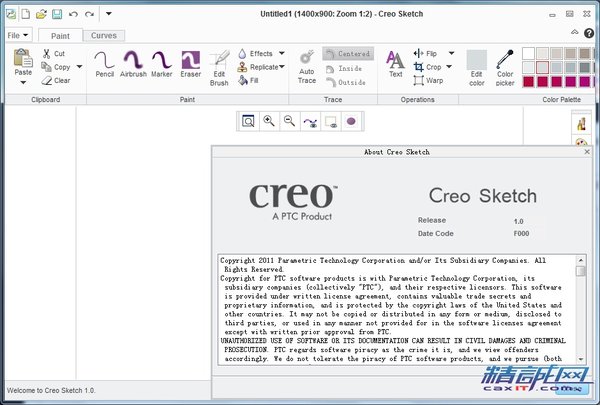Activate the Color picker eyedropper

click(505, 68)
